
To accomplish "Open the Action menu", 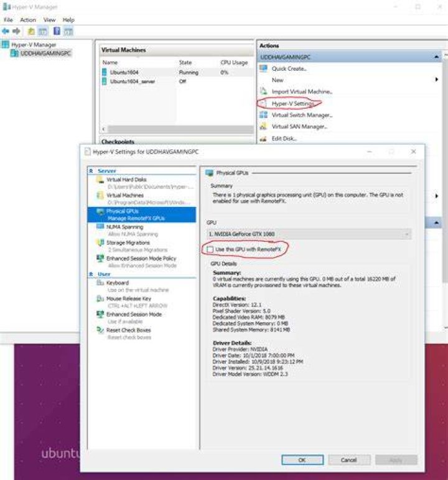I will (x=28, y=20).
